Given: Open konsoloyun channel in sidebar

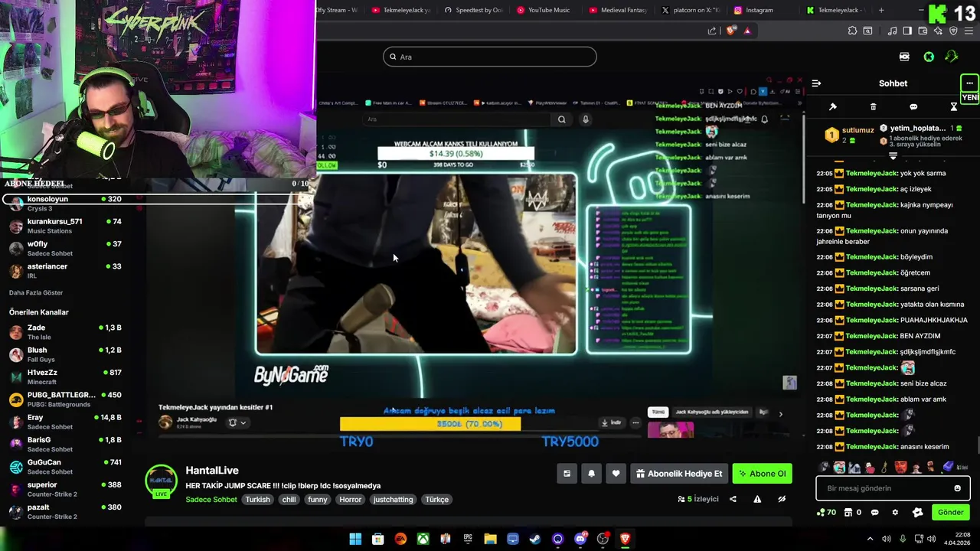Looking at the screenshot, I should pyautogui.click(x=65, y=203).
